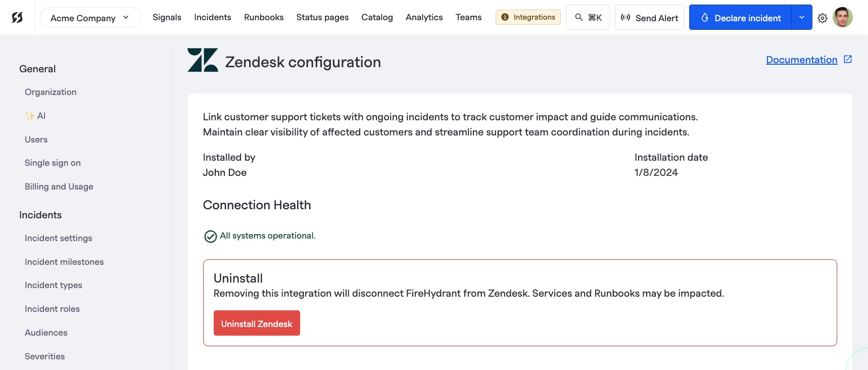Click the AI sparkle icon in sidebar
This screenshot has width=868, height=370.
[30, 116]
